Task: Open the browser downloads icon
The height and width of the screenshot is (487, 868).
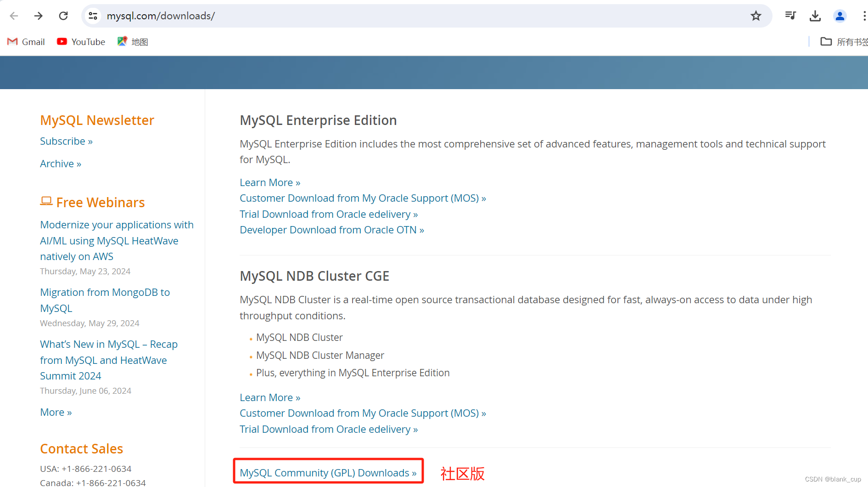Action: [x=815, y=16]
